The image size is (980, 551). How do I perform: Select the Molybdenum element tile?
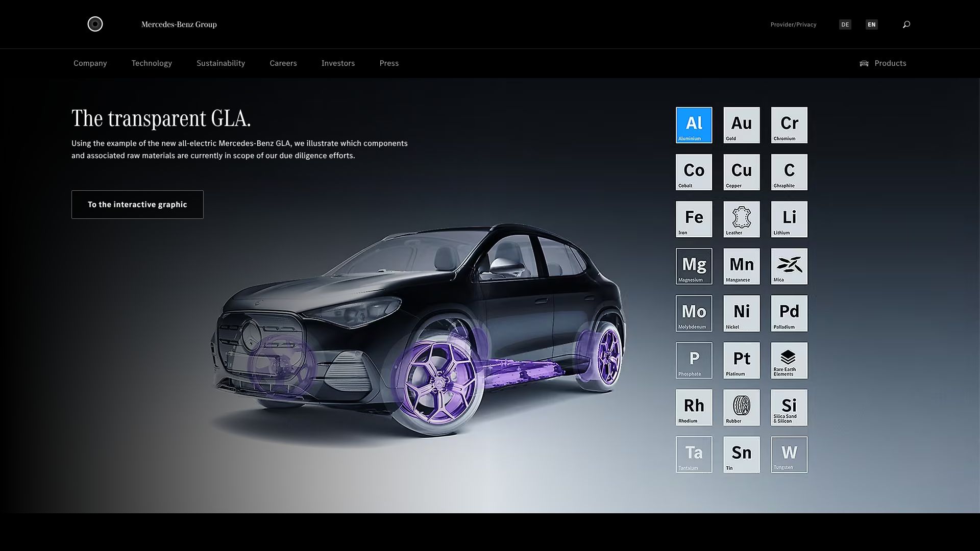click(x=694, y=313)
